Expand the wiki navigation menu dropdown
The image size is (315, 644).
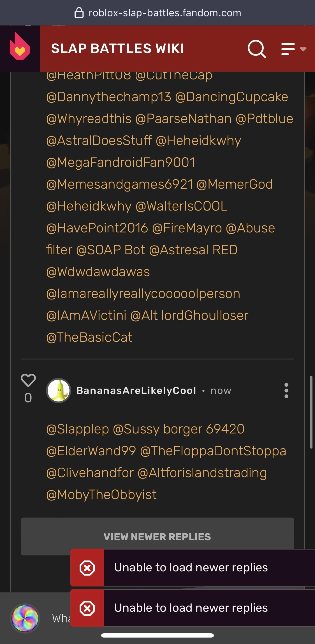[294, 49]
